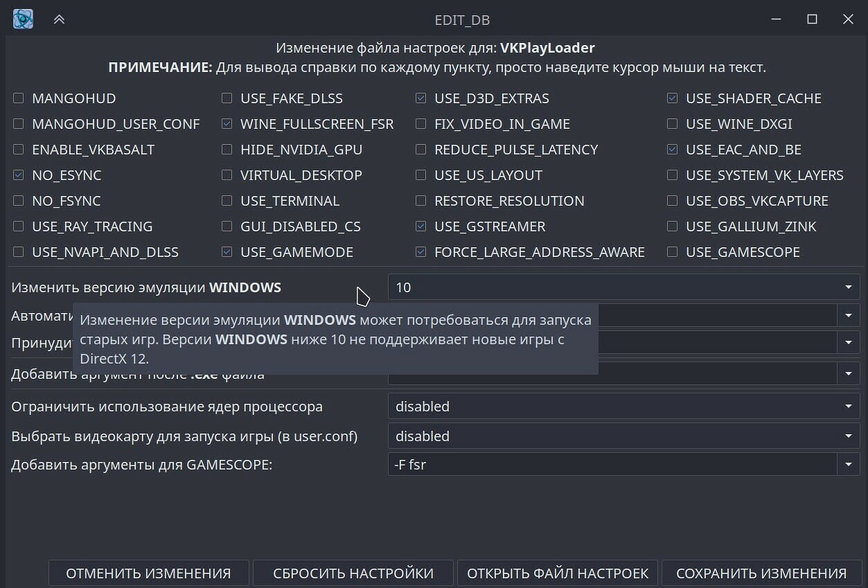868x588 pixels.
Task: Toggle USE_GALLIUM_ZINK checkbox
Action: tap(673, 226)
